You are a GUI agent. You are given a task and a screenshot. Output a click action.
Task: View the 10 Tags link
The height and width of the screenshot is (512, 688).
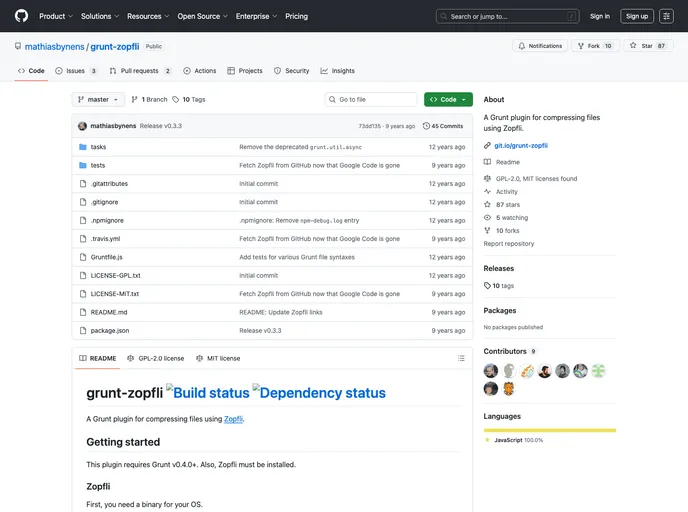click(x=189, y=100)
